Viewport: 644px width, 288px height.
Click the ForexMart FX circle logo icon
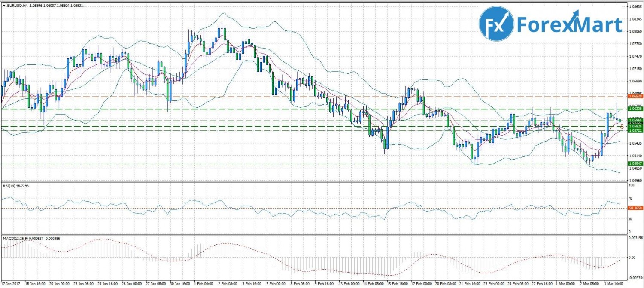point(496,24)
